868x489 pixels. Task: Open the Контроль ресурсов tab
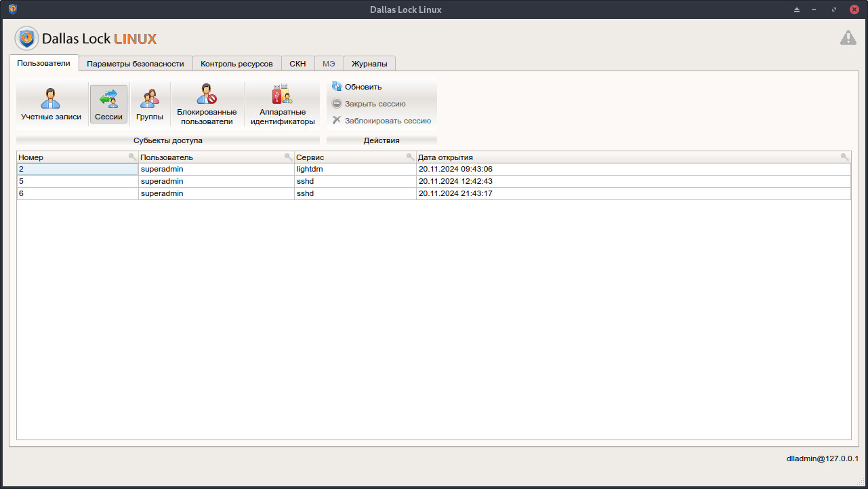click(x=237, y=63)
